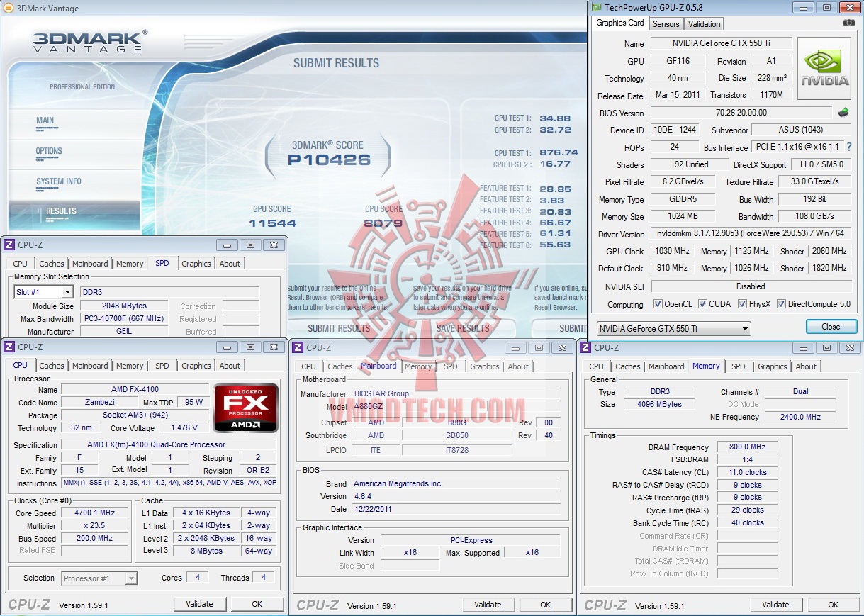Click the CPU-Z icon in the CPU tab window title bar
Image resolution: width=864 pixels, height=616 pixels.
pos(9,347)
